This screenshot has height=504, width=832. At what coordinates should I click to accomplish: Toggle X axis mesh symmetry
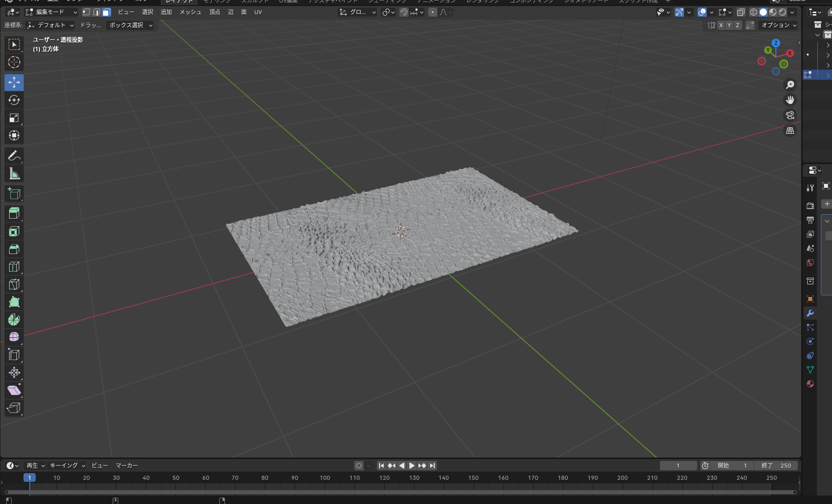(721, 25)
